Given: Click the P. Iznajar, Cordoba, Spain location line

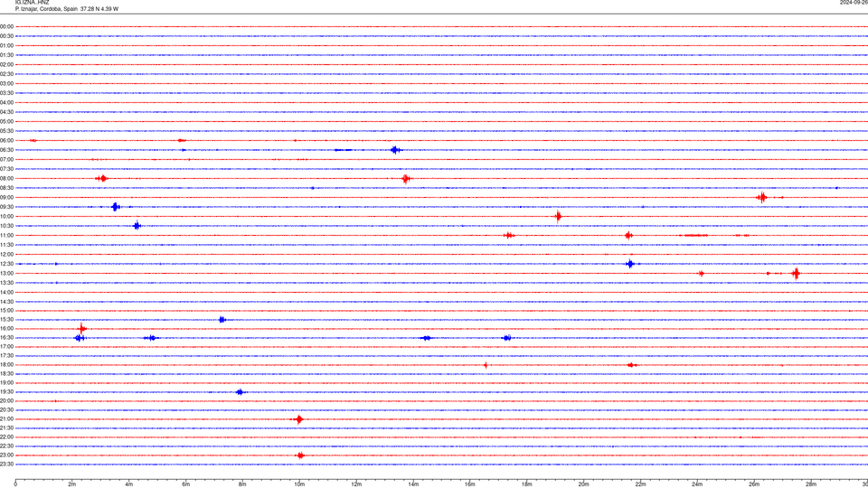Looking at the screenshot, I should [x=66, y=9].
